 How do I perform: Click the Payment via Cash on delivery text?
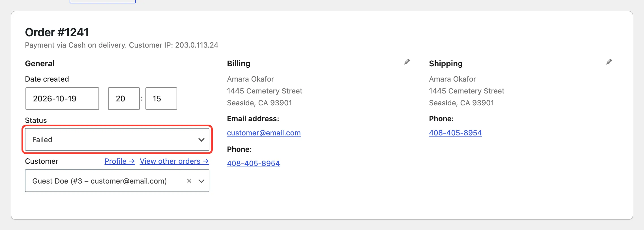(x=76, y=45)
